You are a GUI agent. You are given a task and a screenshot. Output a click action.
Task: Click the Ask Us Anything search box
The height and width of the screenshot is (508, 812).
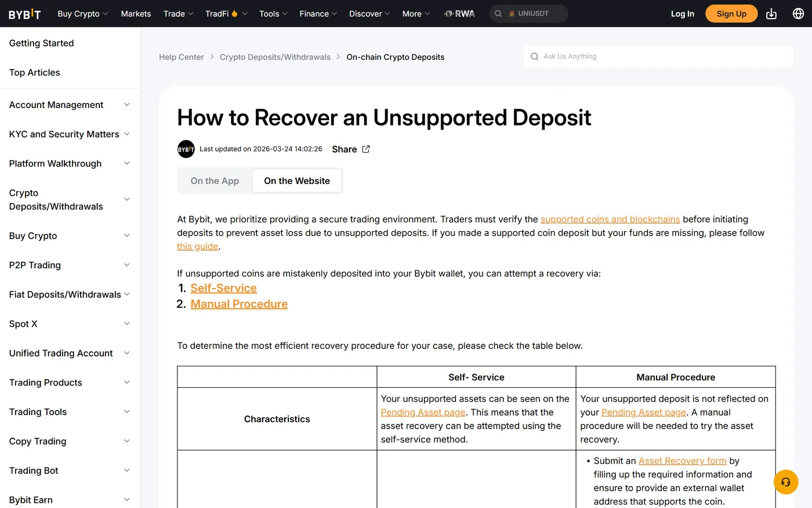pyautogui.click(x=658, y=56)
